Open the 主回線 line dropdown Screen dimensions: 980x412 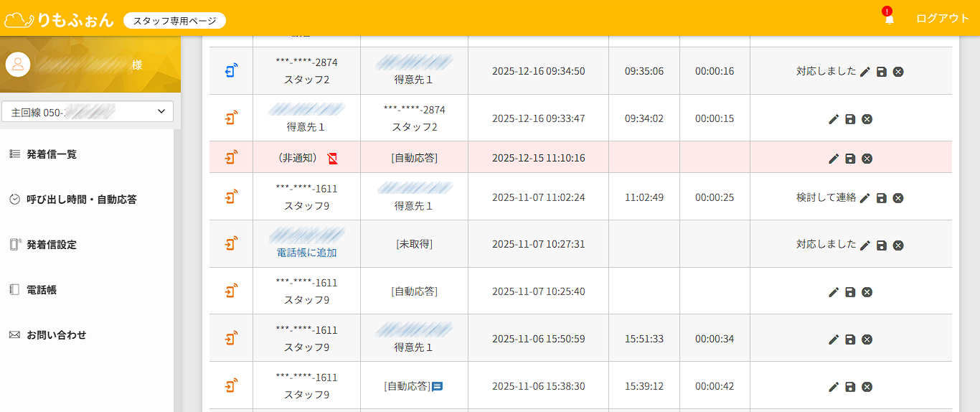(88, 112)
